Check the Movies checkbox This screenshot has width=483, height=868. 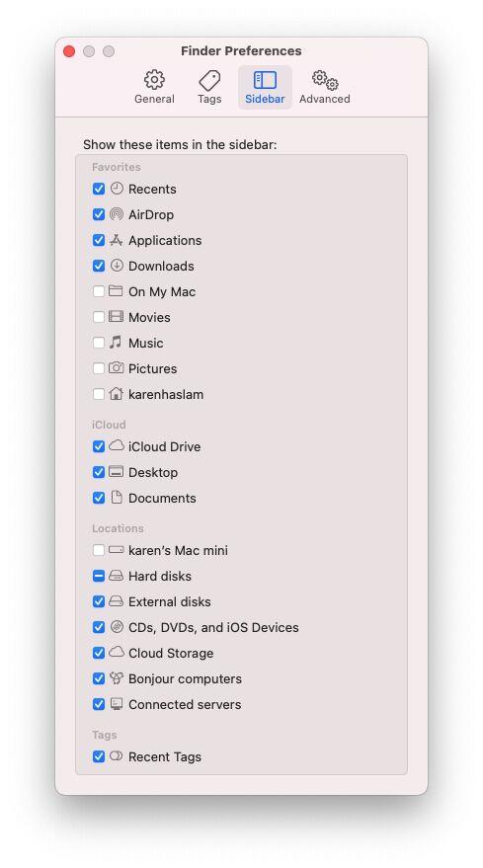tap(99, 317)
